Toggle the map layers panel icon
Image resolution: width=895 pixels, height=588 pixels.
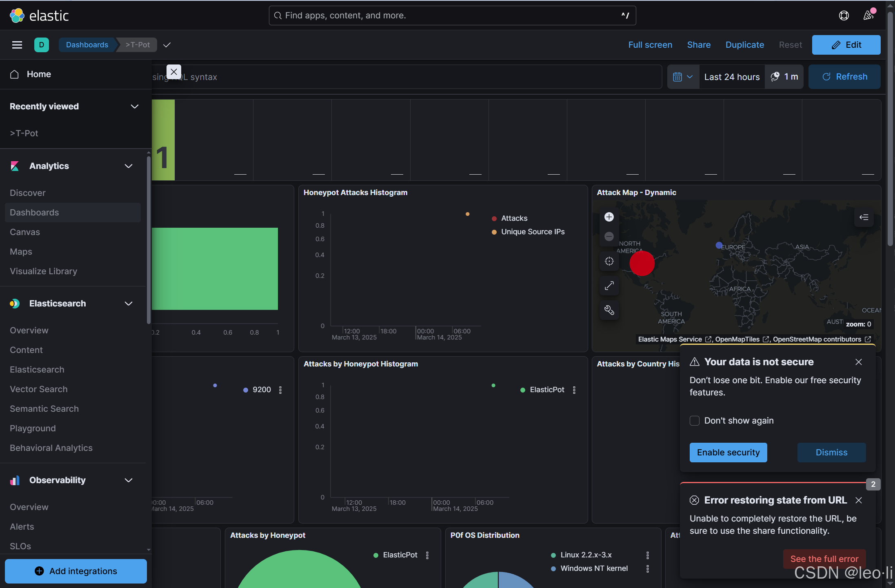[x=864, y=217]
